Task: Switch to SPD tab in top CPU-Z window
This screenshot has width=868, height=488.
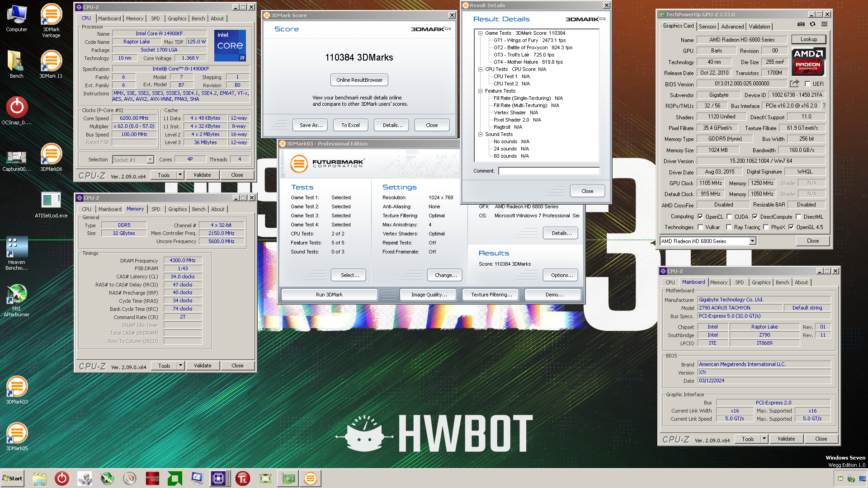Action: 156,19
